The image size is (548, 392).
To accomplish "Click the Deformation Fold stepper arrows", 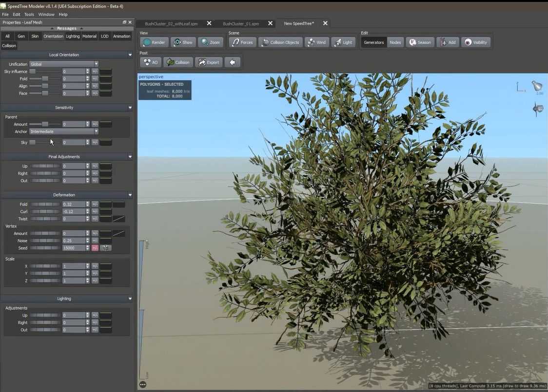I will 88,204.
